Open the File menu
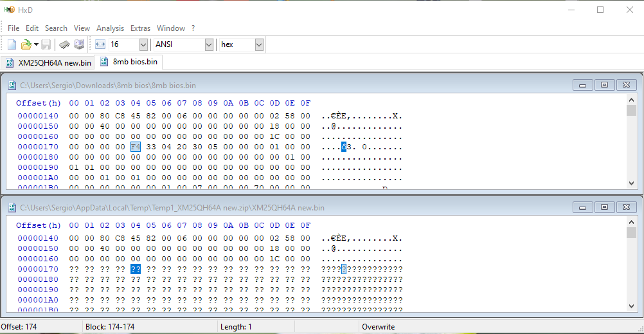The image size is (644, 334). (13, 28)
